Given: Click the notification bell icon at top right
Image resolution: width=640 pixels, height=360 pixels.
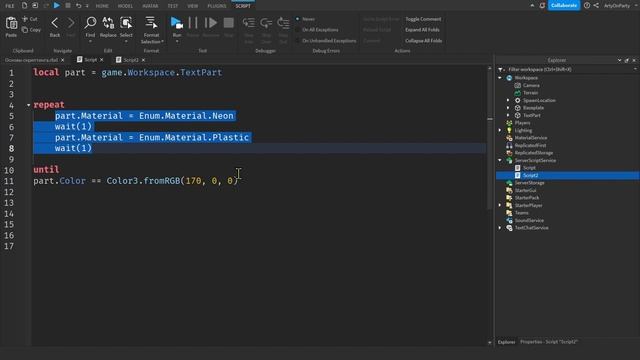Looking at the screenshot, I should pyautogui.click(x=542, y=6).
